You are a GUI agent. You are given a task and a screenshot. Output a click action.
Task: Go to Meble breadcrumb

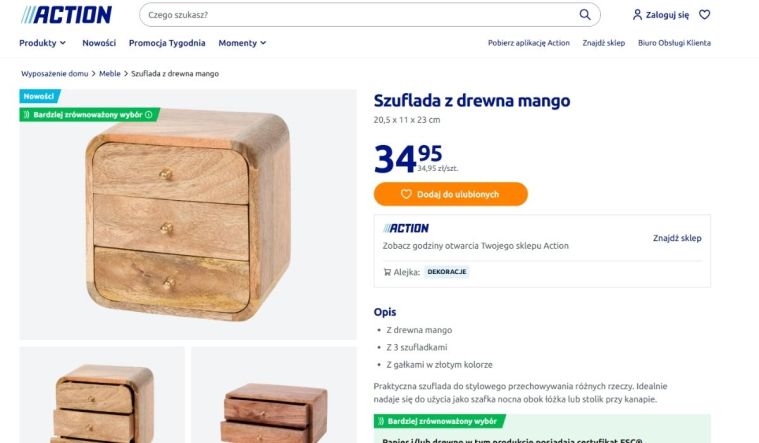[x=110, y=74]
